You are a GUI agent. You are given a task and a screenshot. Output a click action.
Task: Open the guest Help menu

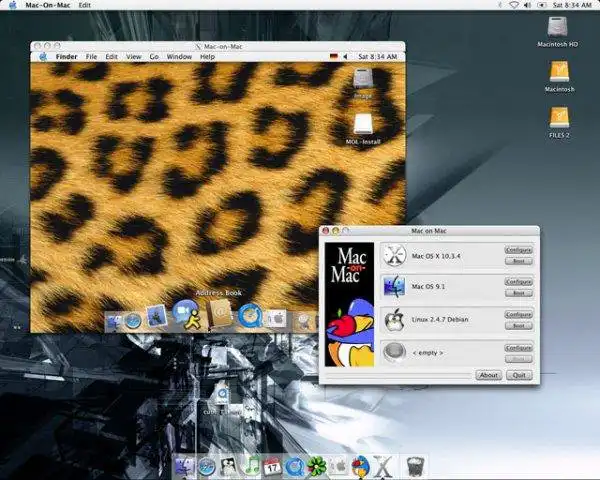[207, 57]
